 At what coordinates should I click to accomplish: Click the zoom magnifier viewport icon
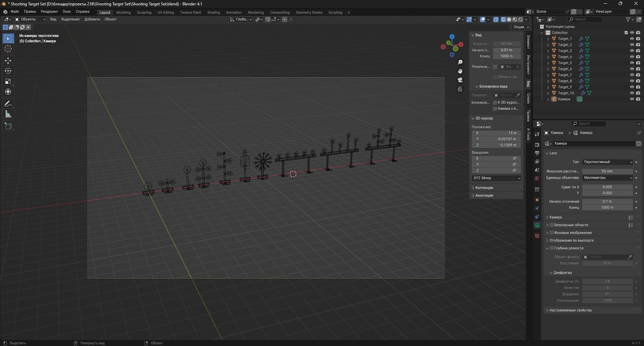coord(460,62)
